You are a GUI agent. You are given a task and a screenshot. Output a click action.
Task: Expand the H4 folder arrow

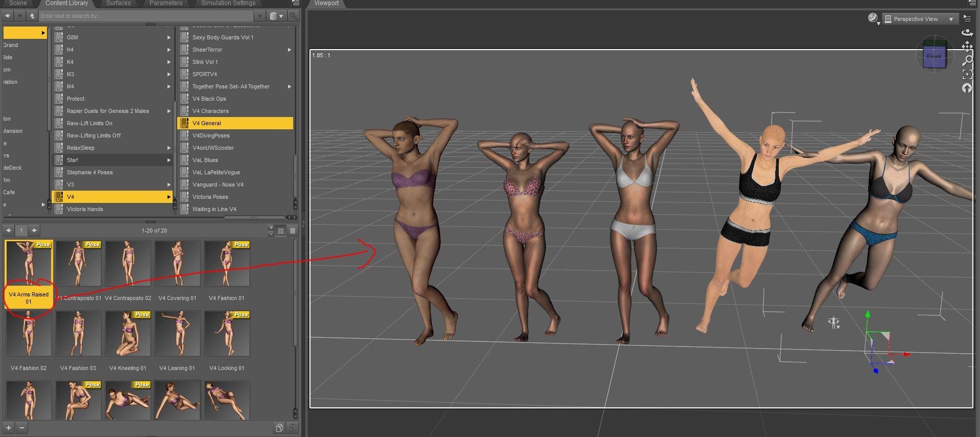(169, 50)
